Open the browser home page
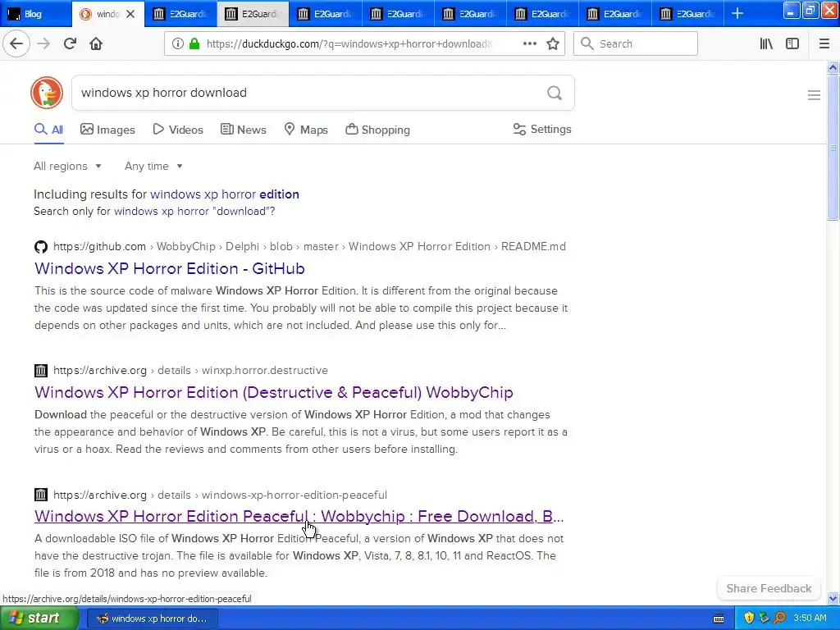 tap(96, 43)
